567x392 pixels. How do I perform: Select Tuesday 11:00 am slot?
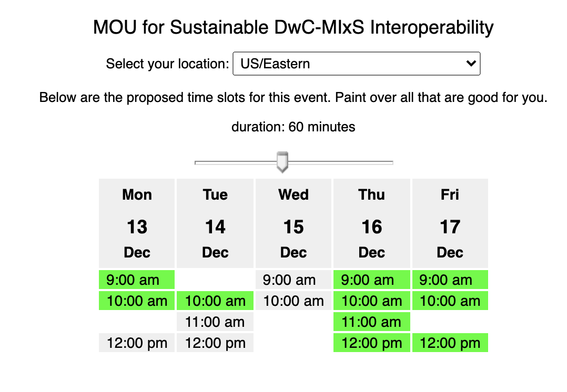pyautogui.click(x=215, y=322)
